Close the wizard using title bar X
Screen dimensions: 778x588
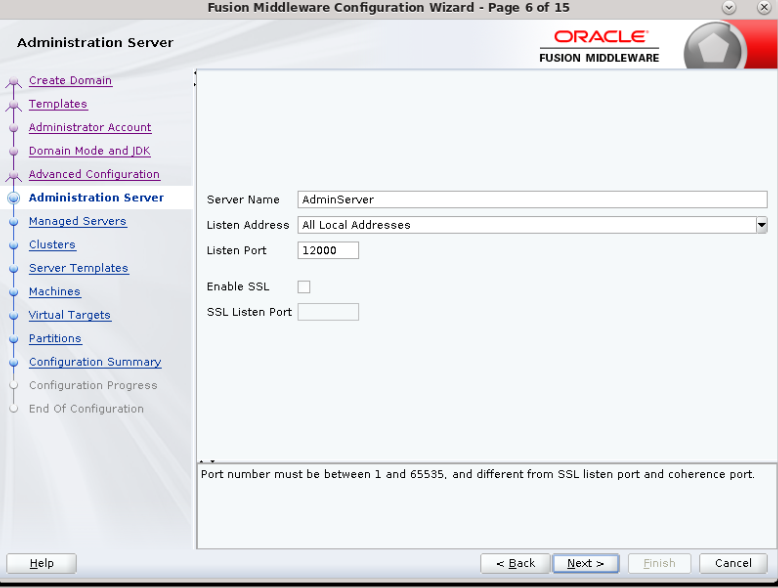(x=764, y=7)
